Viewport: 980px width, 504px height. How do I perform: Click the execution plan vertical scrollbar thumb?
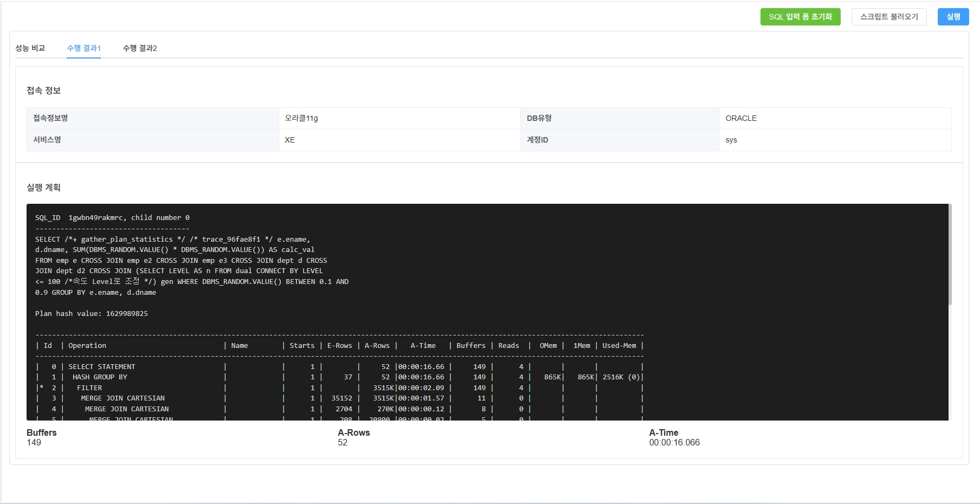(x=950, y=255)
